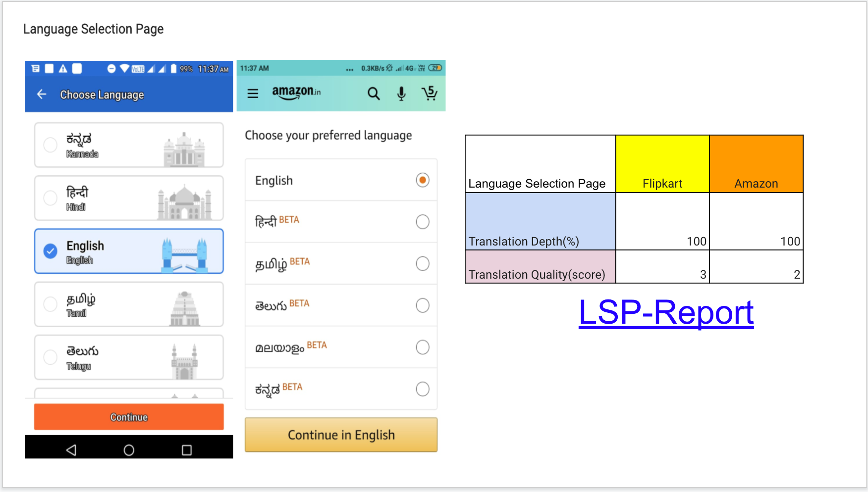Click the back arrow on Choose Language screen
868x492 pixels.
coord(42,94)
